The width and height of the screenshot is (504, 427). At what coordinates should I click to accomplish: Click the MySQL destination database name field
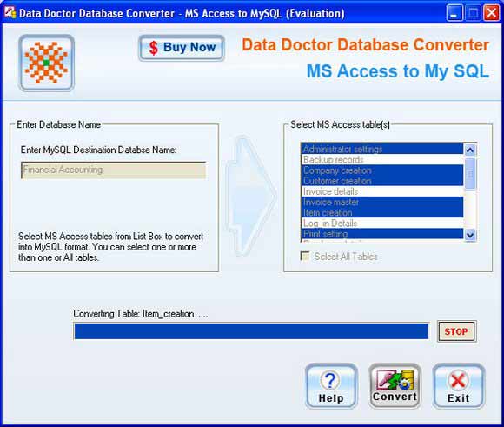[x=114, y=170]
